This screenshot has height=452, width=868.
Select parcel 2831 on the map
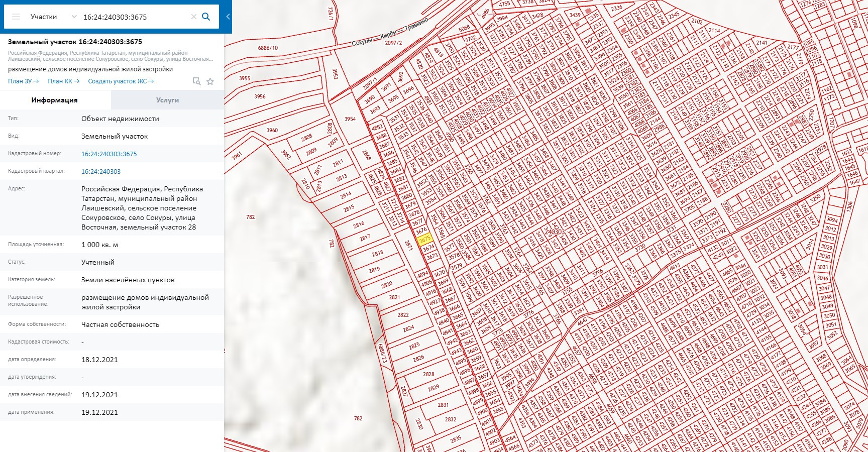pyautogui.click(x=443, y=404)
